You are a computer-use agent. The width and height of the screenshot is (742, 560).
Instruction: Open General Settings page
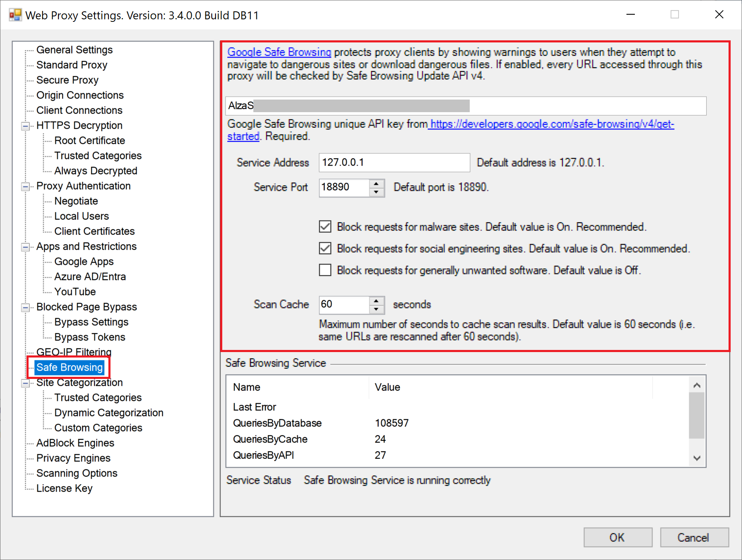point(74,50)
